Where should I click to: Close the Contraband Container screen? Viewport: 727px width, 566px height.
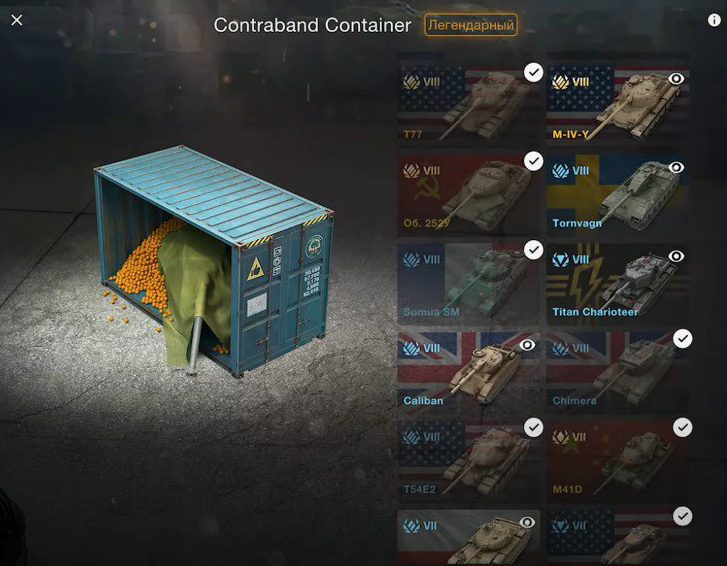coord(17,20)
